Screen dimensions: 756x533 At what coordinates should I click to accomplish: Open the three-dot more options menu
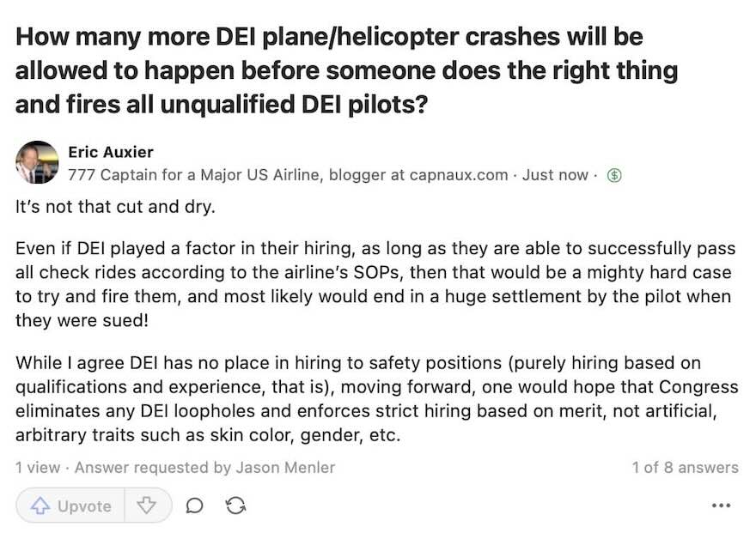[721, 506]
